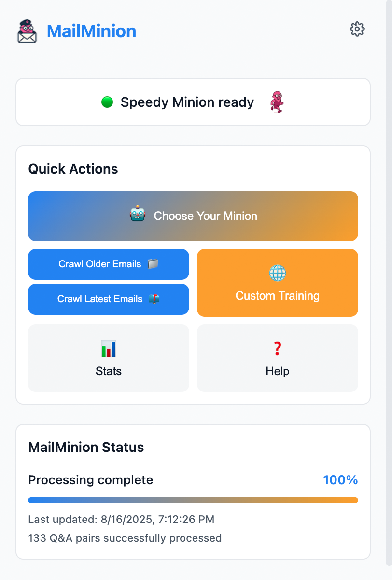The image size is (392, 580).
Task: Start crawling older emails
Action: coord(108,264)
